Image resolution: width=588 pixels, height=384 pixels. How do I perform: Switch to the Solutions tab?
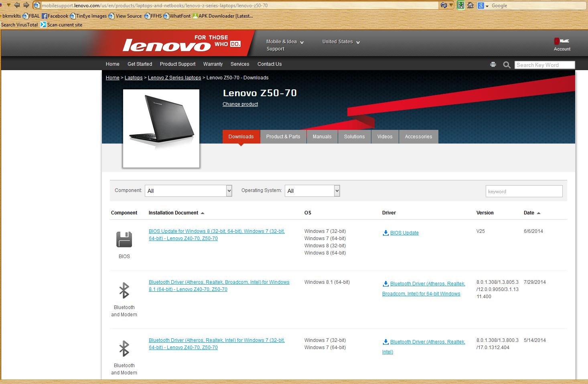(355, 137)
